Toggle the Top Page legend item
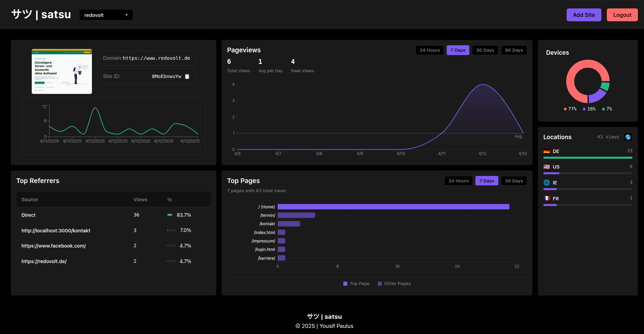 coord(356,284)
